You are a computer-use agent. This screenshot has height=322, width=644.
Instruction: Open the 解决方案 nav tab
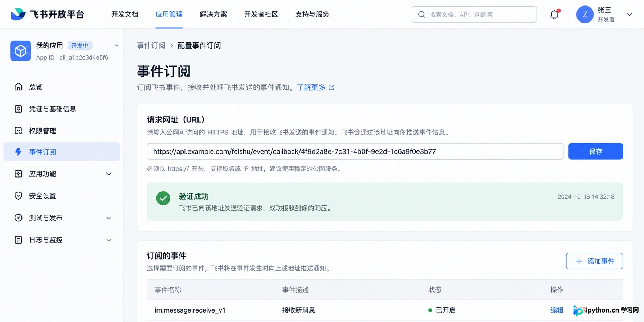(x=213, y=14)
